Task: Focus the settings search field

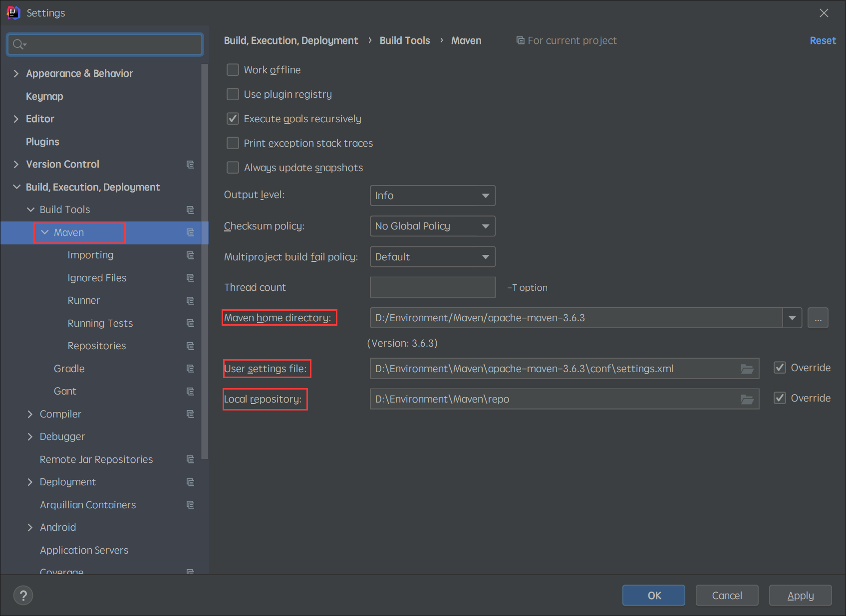Action: pos(105,44)
